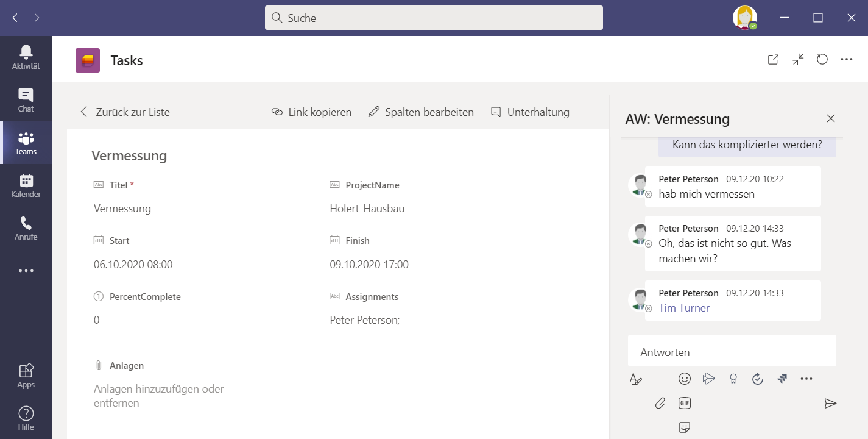Click the Tasks app icon
Viewport: 868px width, 439px height.
point(88,60)
